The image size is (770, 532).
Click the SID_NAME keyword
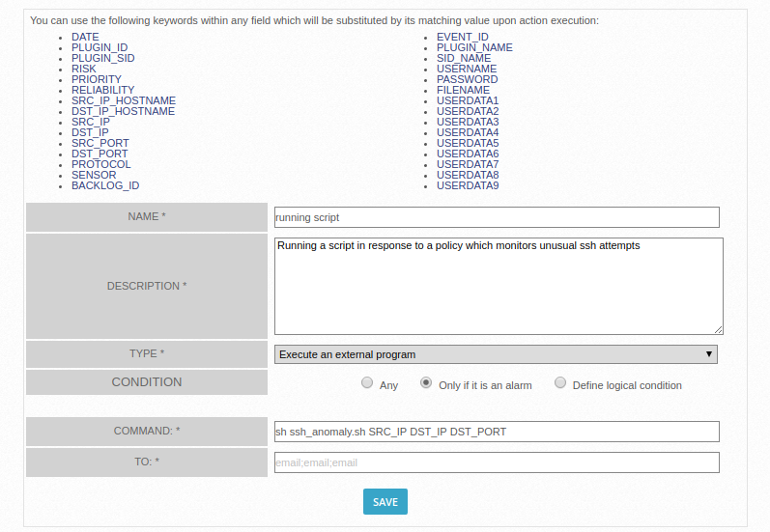click(464, 58)
